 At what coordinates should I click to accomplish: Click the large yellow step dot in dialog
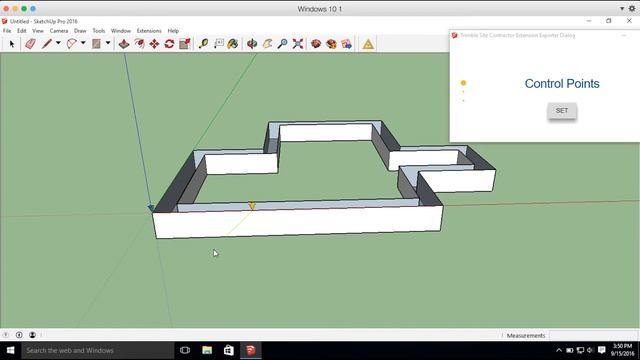[x=463, y=83]
